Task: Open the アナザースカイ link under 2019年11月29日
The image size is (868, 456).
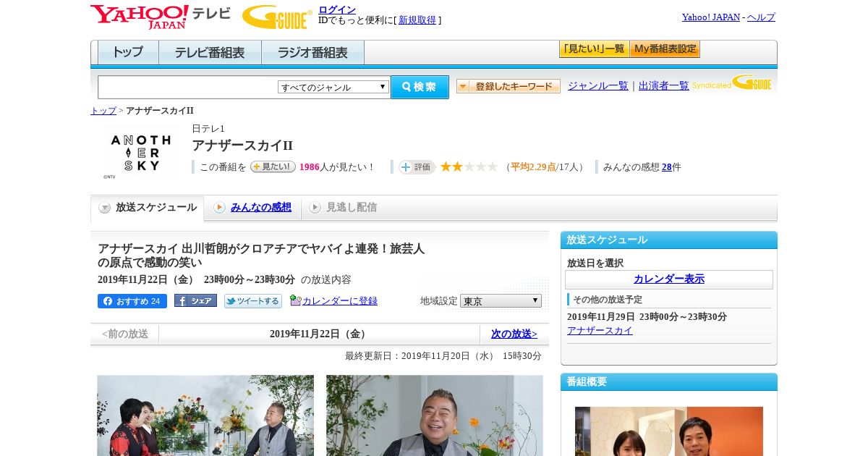Action: [600, 331]
